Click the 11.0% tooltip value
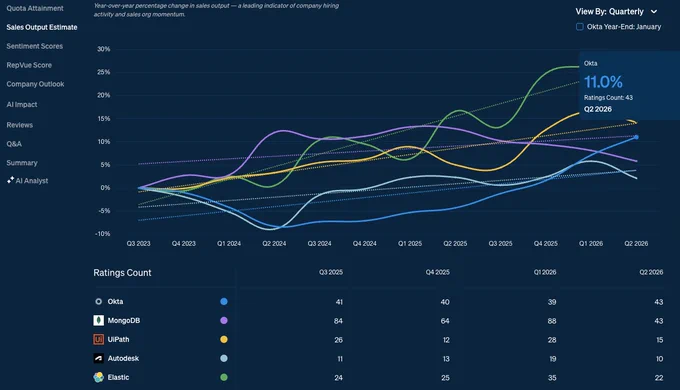Screen dimensions: 680x390 tap(603, 82)
